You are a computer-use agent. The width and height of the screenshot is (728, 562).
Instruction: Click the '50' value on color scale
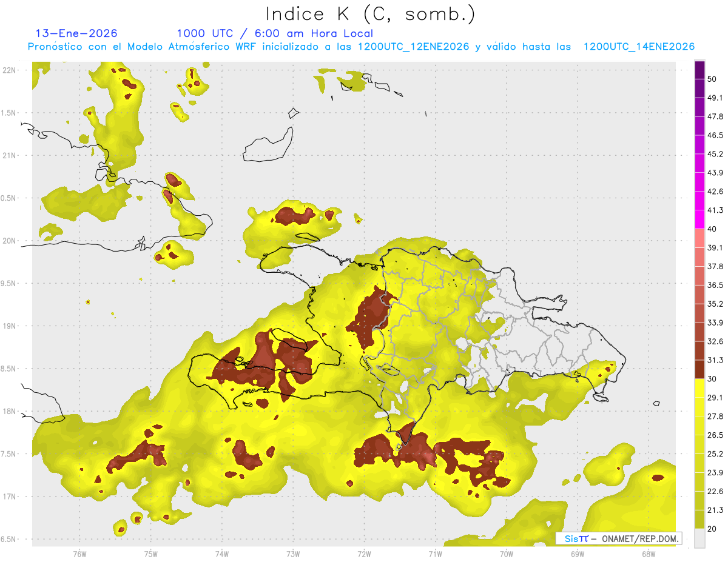click(712, 79)
